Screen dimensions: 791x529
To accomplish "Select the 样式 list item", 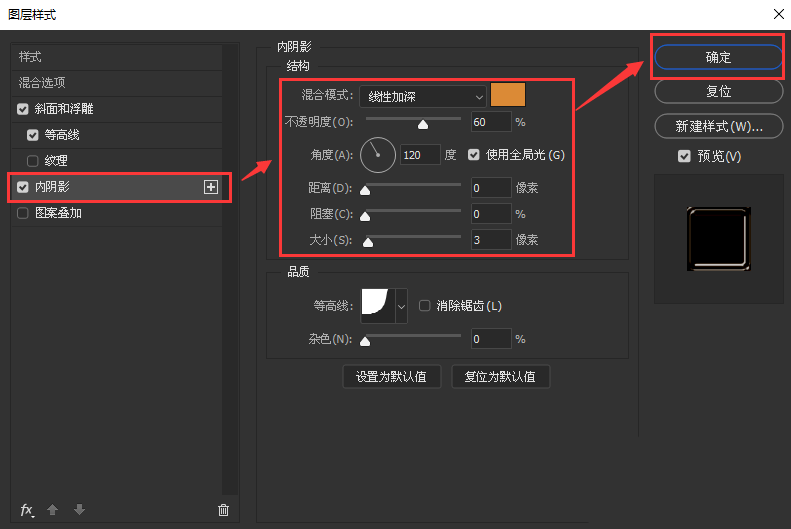I will (x=117, y=57).
